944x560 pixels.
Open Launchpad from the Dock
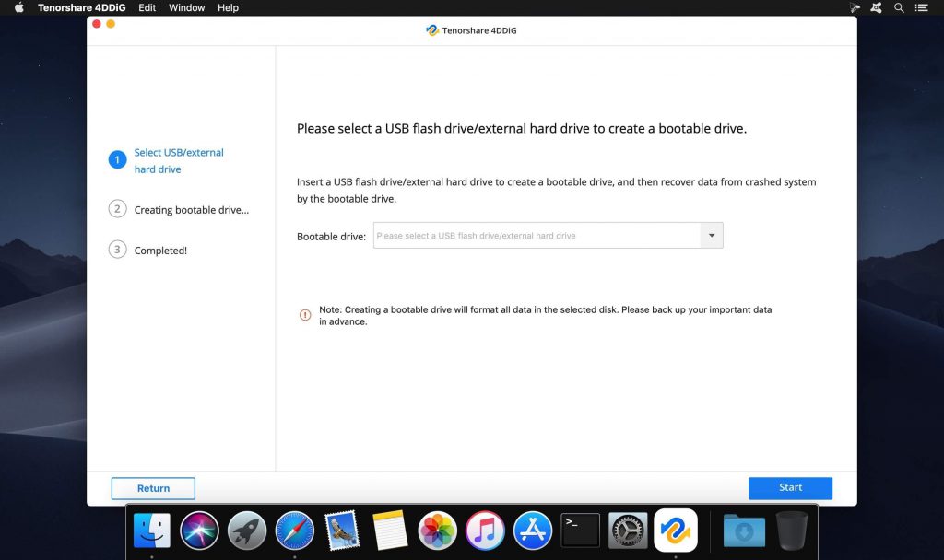point(246,531)
